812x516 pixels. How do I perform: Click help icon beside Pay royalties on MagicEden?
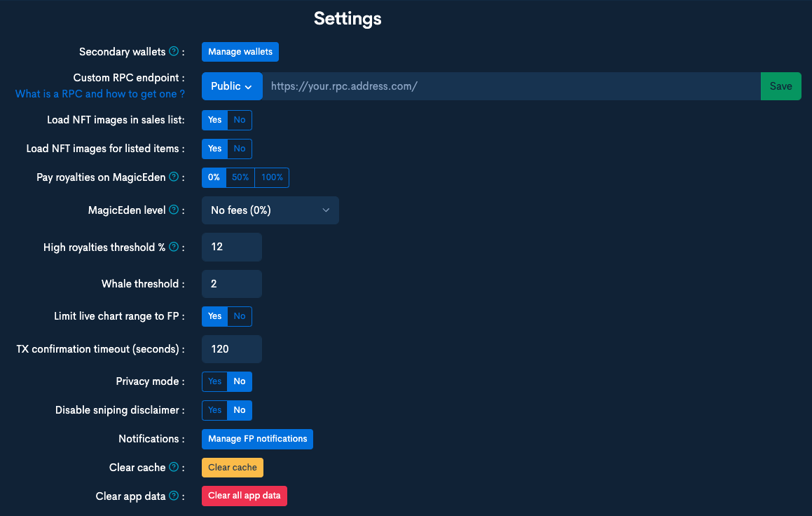coord(174,177)
